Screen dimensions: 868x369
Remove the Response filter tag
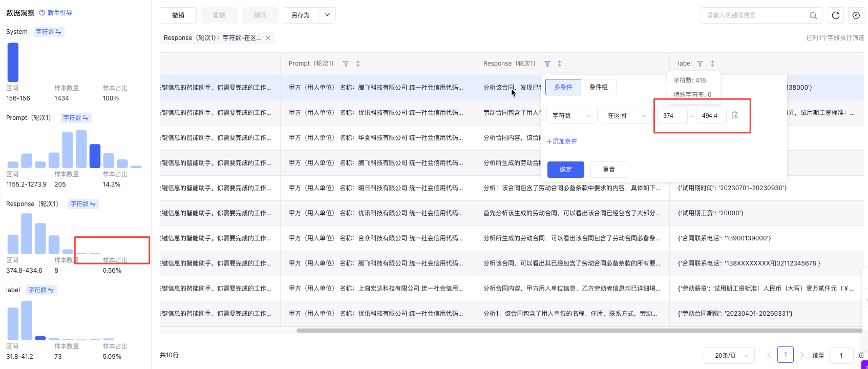coord(268,38)
